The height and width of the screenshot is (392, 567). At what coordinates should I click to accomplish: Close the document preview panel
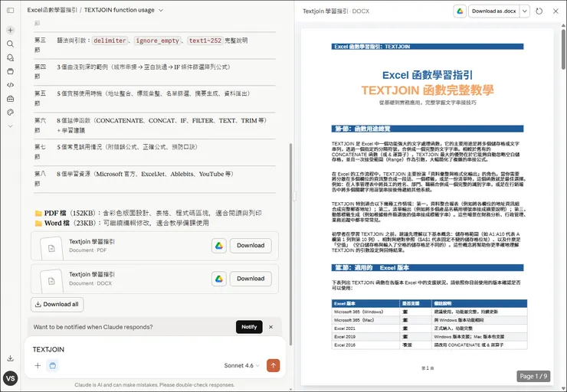(556, 11)
